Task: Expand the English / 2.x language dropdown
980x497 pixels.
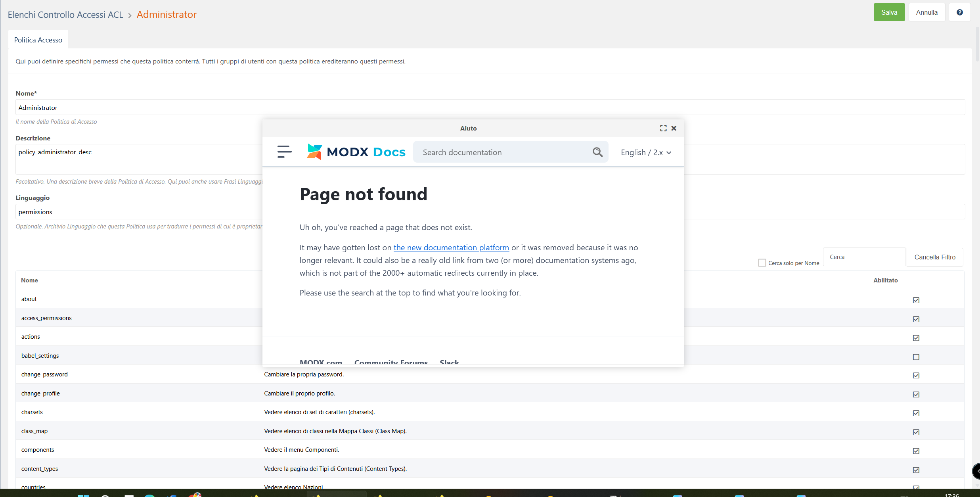Action: click(x=646, y=152)
